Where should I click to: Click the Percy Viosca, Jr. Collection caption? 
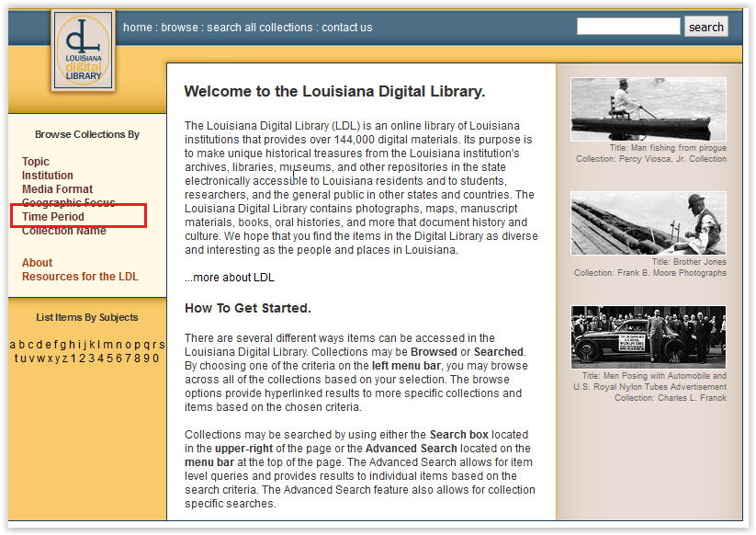point(651,159)
